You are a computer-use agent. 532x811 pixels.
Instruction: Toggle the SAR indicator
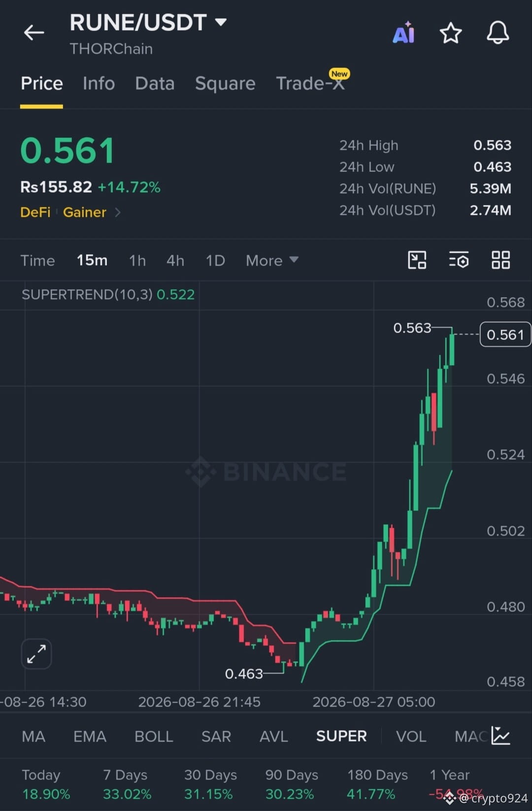point(216,736)
